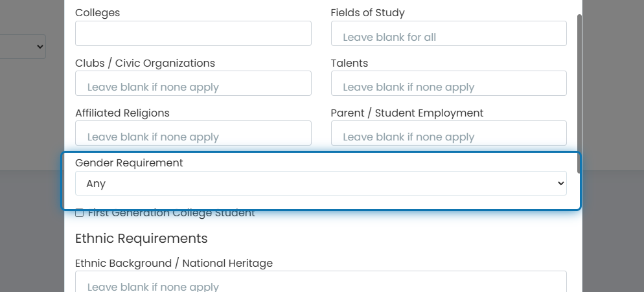The height and width of the screenshot is (292, 644).
Task: Click the 'Talents' label text
Action: click(349, 63)
